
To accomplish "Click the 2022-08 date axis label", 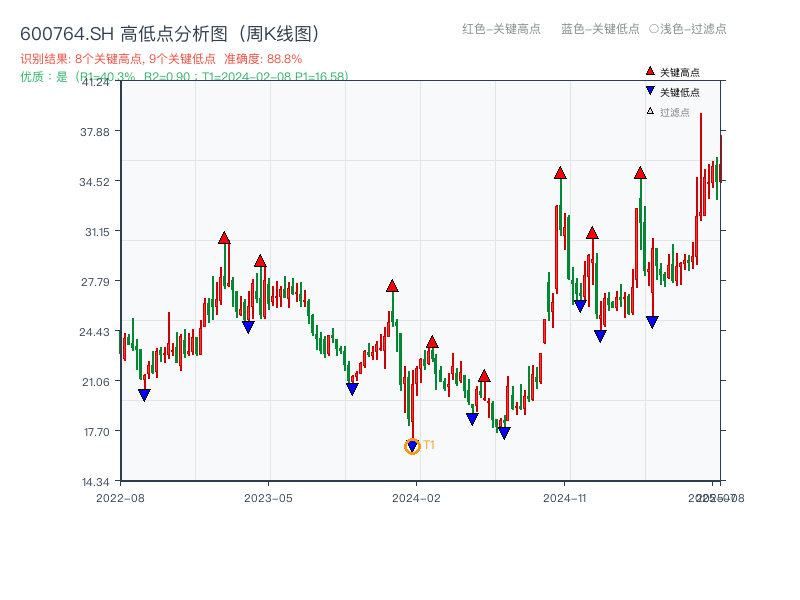I will (x=120, y=498).
